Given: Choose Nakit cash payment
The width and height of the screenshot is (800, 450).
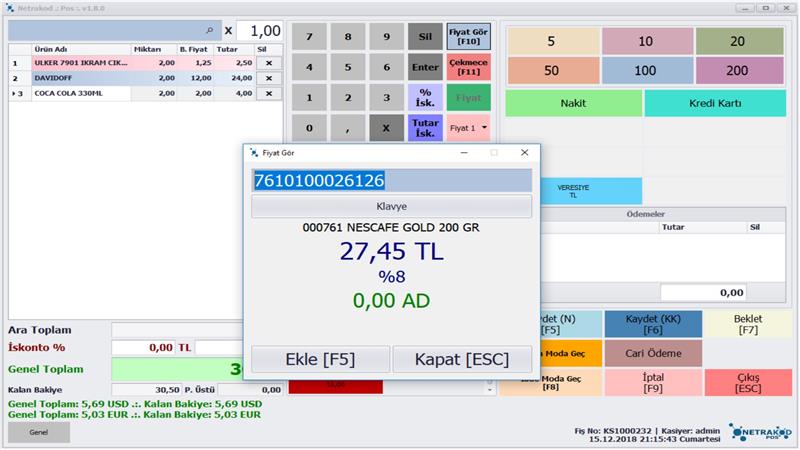Looking at the screenshot, I should (573, 103).
